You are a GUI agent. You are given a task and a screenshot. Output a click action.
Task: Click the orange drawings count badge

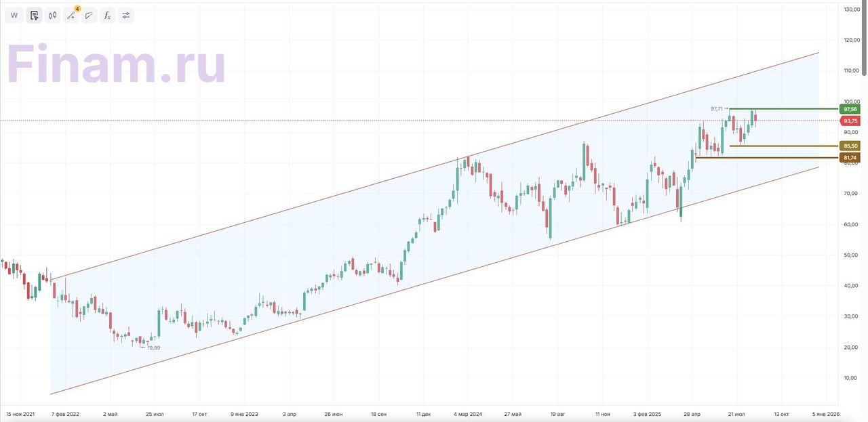point(77,9)
